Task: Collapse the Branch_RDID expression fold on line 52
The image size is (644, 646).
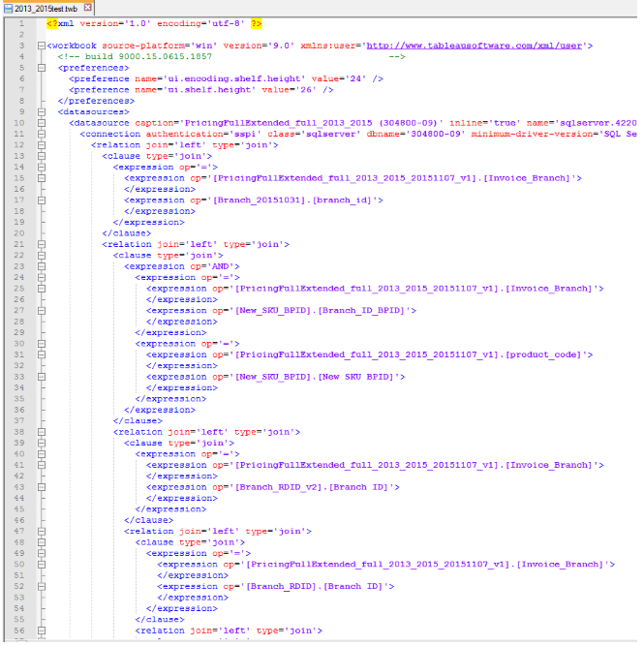Action: (x=42, y=587)
